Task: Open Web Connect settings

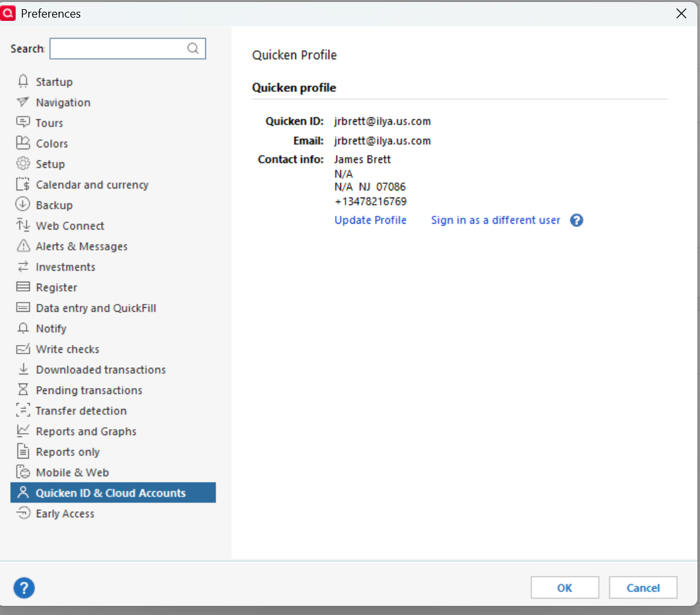Action: point(70,226)
